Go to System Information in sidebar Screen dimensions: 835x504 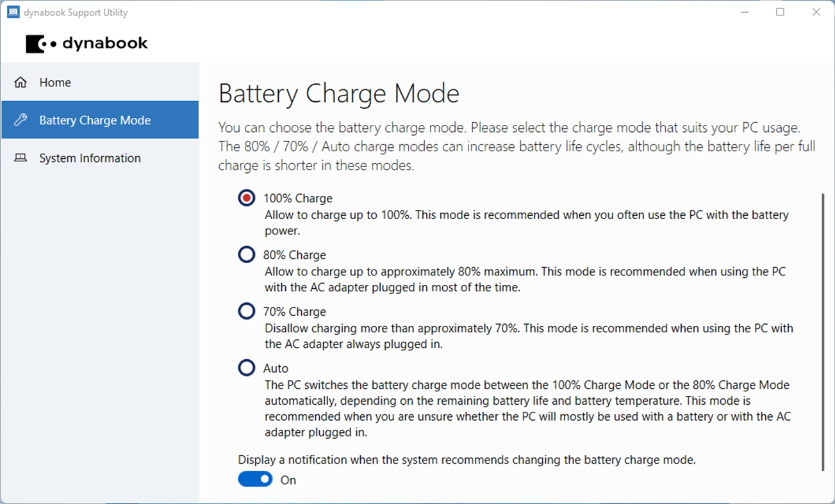point(90,158)
